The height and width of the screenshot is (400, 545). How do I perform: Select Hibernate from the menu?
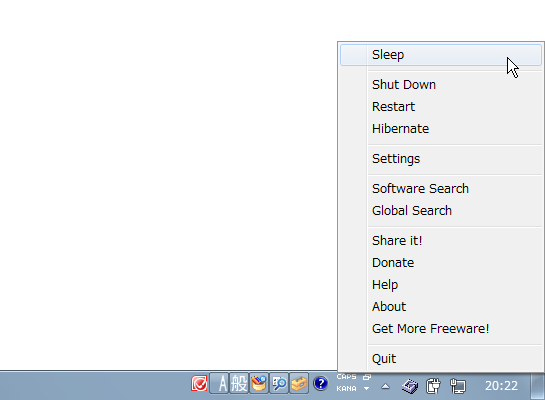(400, 129)
